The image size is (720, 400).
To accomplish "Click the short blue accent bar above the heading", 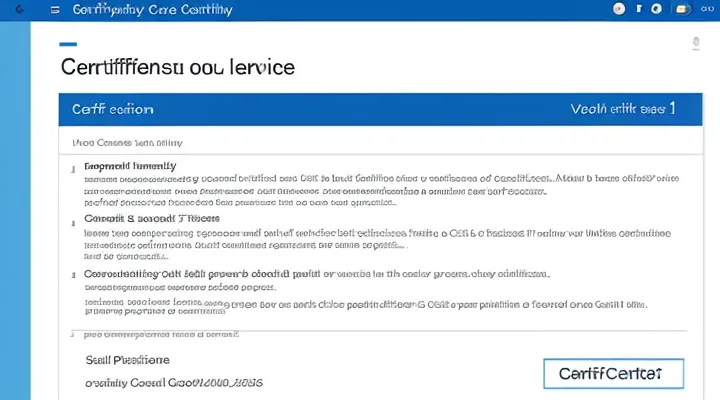I will point(68,44).
